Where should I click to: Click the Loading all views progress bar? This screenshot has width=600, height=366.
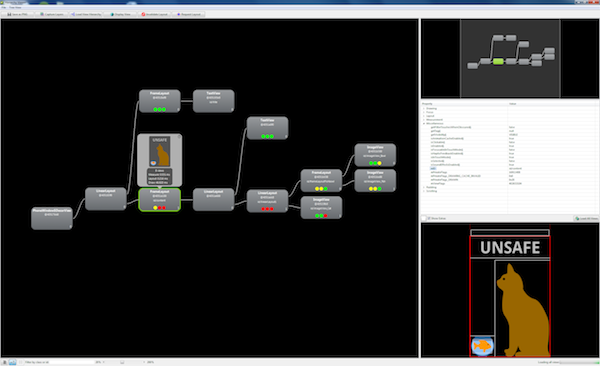point(579,362)
